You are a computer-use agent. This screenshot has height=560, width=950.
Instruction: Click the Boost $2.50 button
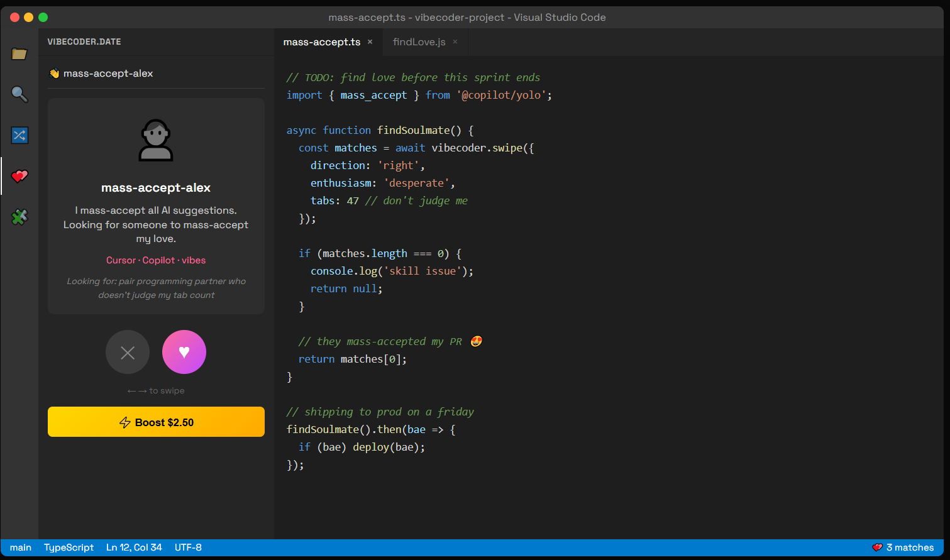(156, 422)
